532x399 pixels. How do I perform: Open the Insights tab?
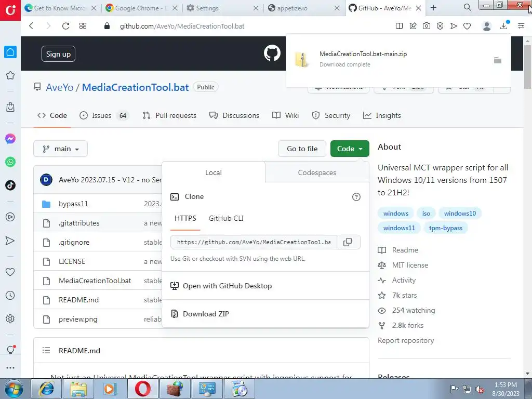coord(382,115)
